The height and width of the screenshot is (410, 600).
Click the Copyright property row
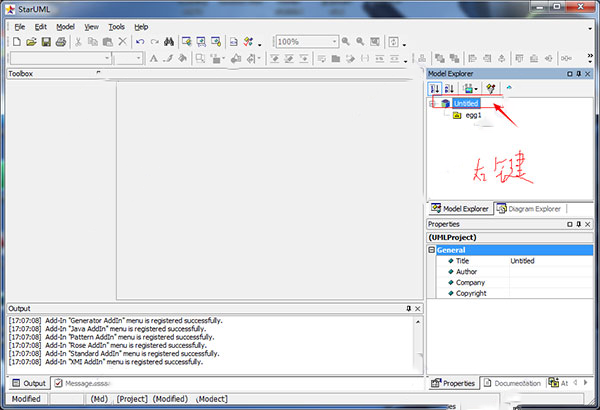[x=515, y=293]
